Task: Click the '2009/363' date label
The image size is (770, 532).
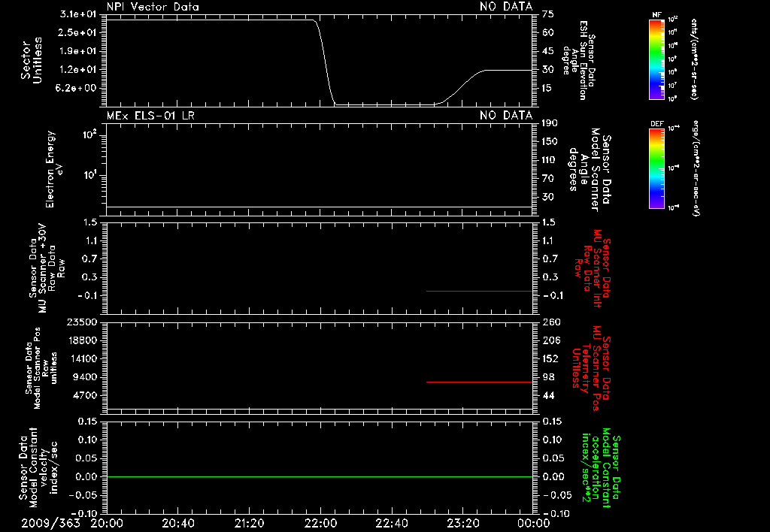Action: (x=50, y=523)
